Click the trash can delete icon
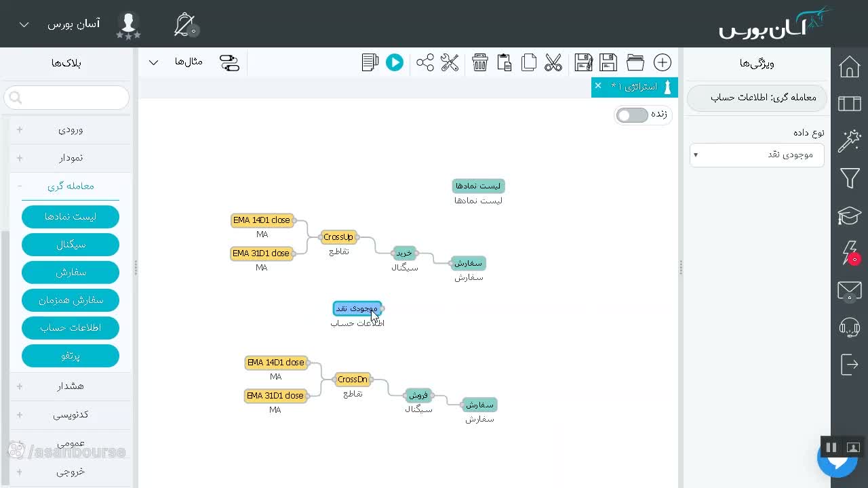Image resolution: width=868 pixels, height=488 pixels. (x=480, y=63)
